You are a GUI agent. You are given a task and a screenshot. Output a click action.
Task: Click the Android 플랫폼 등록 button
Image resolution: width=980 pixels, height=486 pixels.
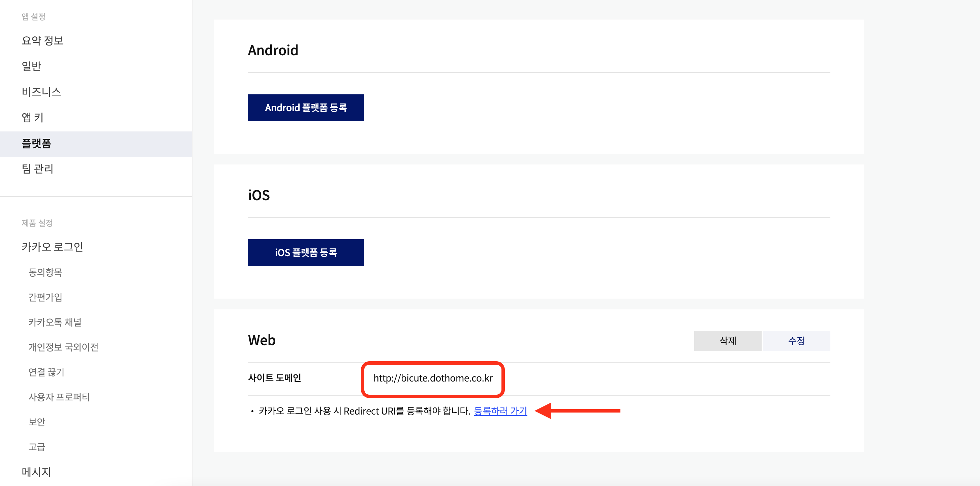pos(305,108)
